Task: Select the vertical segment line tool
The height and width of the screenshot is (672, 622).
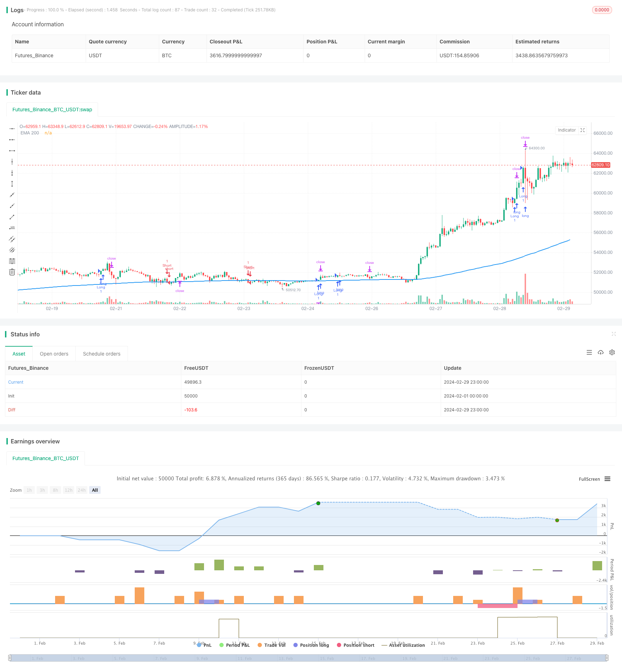Action: pyautogui.click(x=12, y=184)
